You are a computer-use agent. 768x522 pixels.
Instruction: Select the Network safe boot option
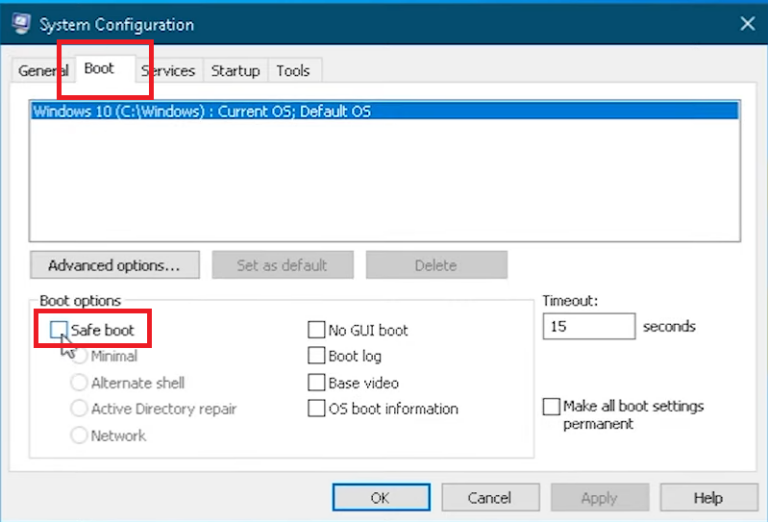coord(79,435)
